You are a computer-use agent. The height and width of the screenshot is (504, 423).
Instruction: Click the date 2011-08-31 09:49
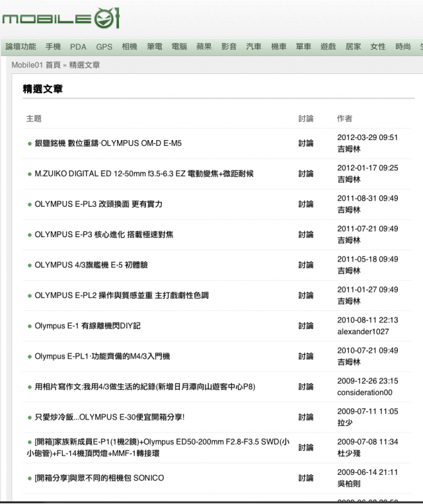(x=367, y=198)
